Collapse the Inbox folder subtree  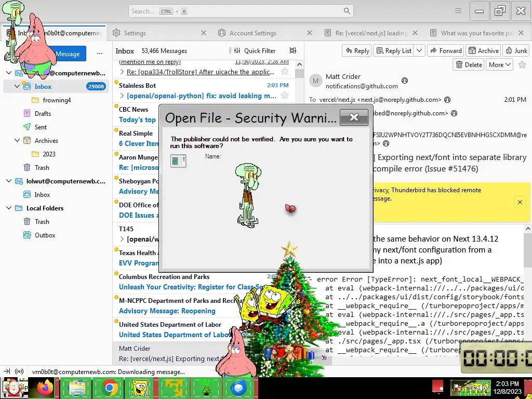[x=17, y=86]
